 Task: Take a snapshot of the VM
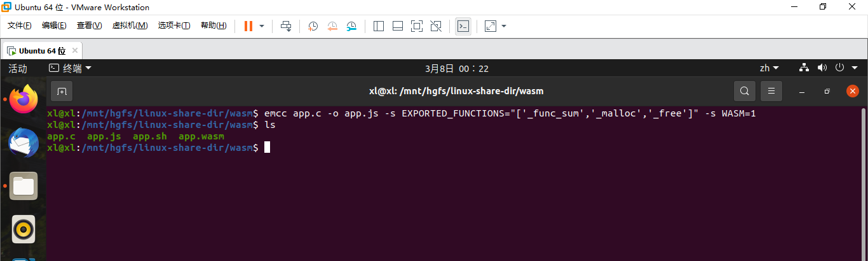313,26
